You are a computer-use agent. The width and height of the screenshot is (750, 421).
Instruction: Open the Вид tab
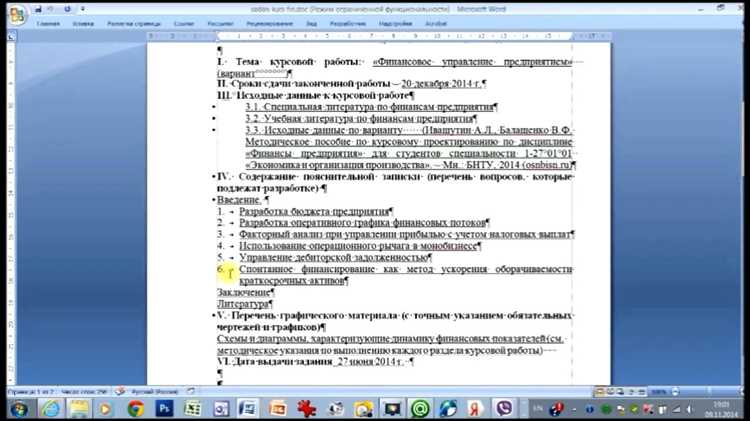coord(311,23)
